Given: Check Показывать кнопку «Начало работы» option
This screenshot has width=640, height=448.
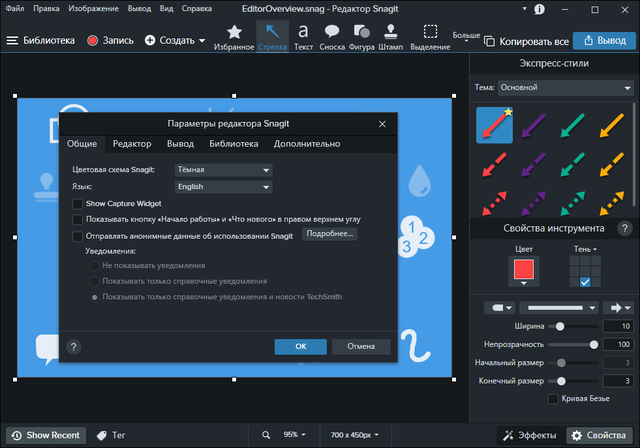Looking at the screenshot, I should point(77,220).
